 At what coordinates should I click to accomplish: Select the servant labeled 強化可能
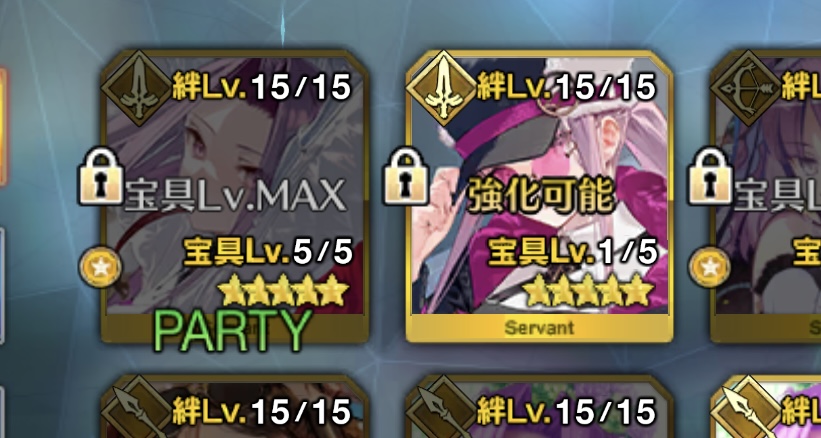(x=539, y=196)
